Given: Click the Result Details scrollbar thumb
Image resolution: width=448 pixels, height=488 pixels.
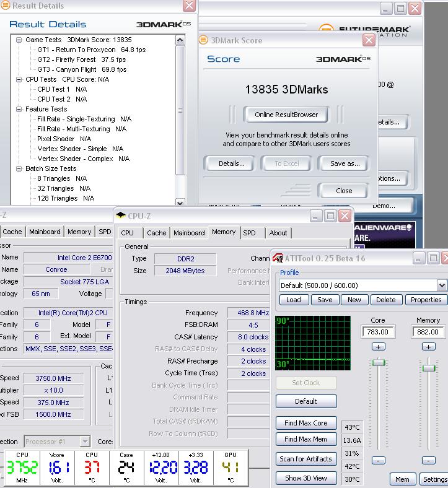Looking at the screenshot, I should click(x=180, y=110).
